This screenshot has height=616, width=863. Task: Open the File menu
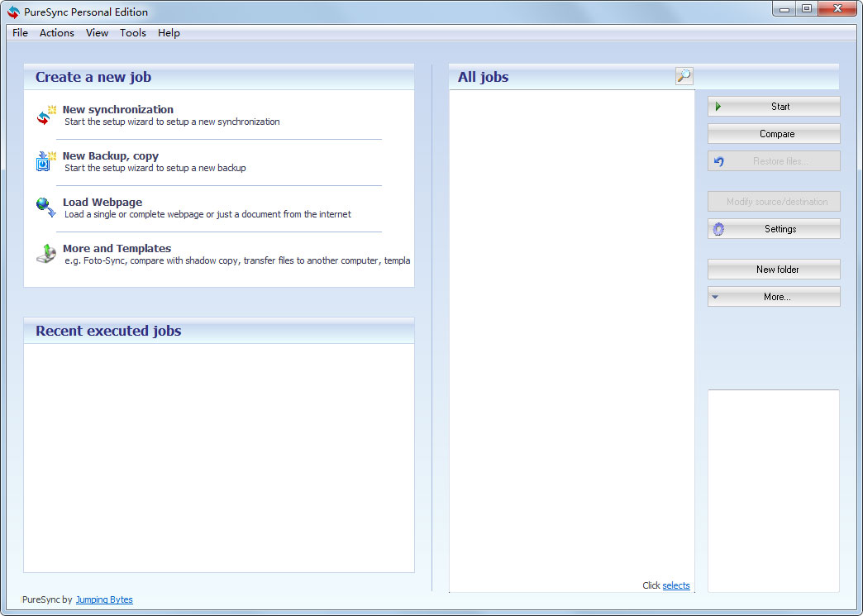(20, 33)
